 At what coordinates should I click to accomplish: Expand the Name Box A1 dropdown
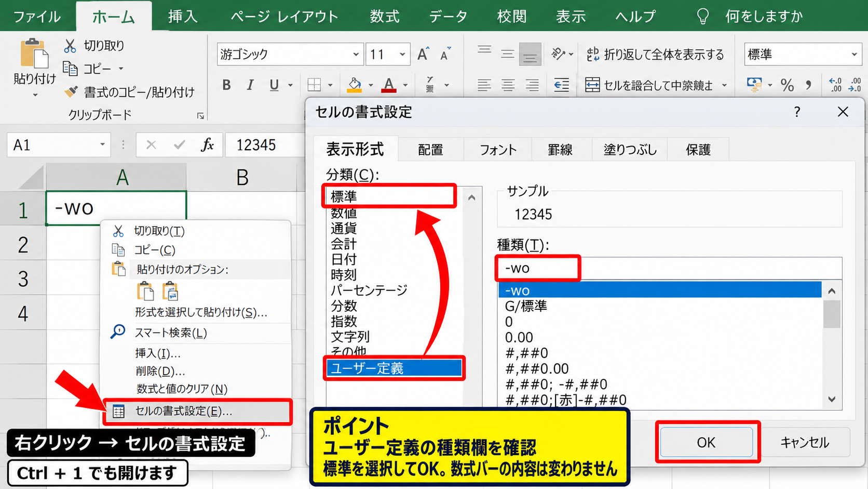point(102,144)
